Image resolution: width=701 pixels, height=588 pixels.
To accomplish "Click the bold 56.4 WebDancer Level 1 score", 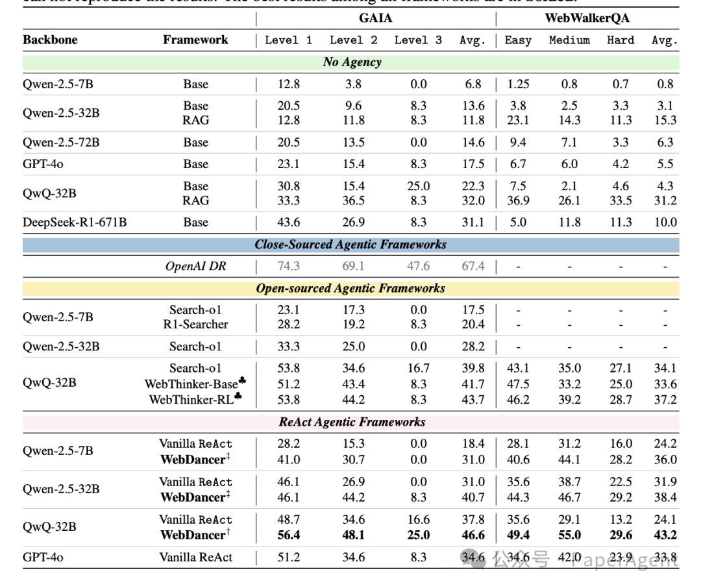I will tap(288, 535).
